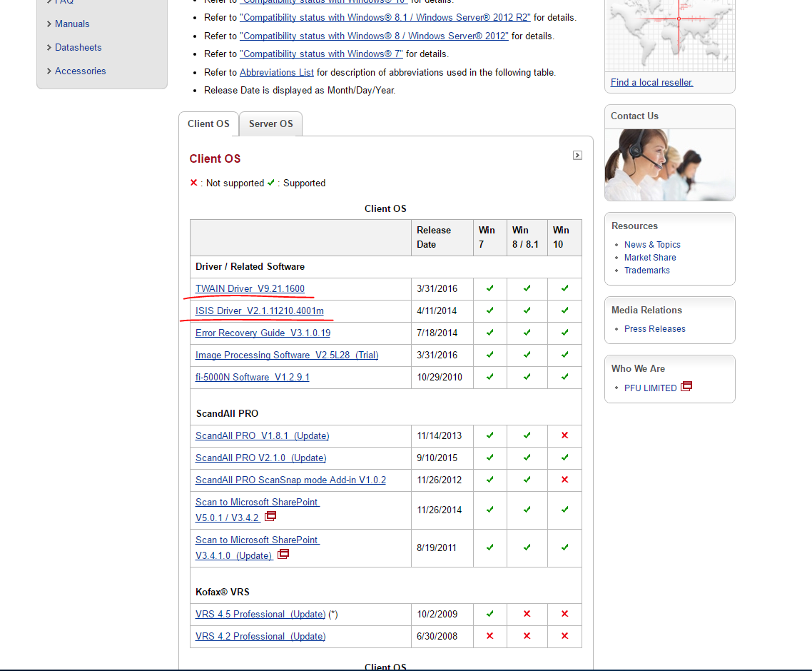Click the Who We Are panel heading

(638, 369)
